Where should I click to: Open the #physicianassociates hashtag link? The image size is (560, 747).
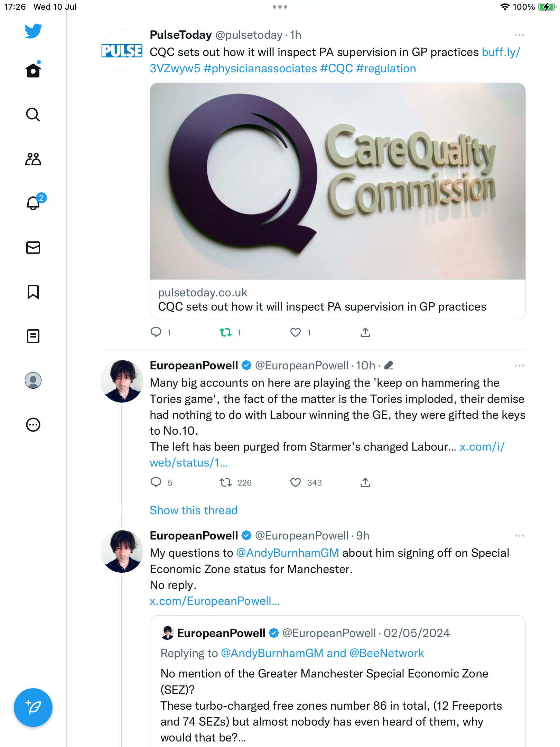(260, 68)
